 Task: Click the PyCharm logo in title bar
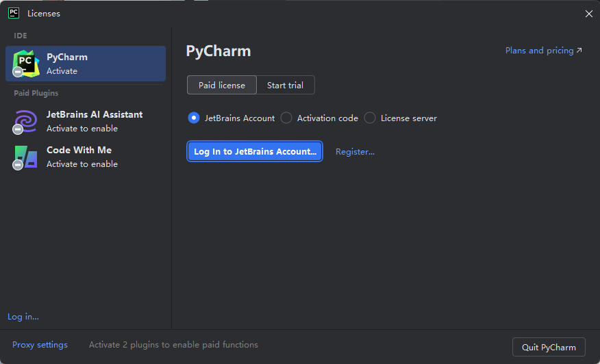[14, 14]
